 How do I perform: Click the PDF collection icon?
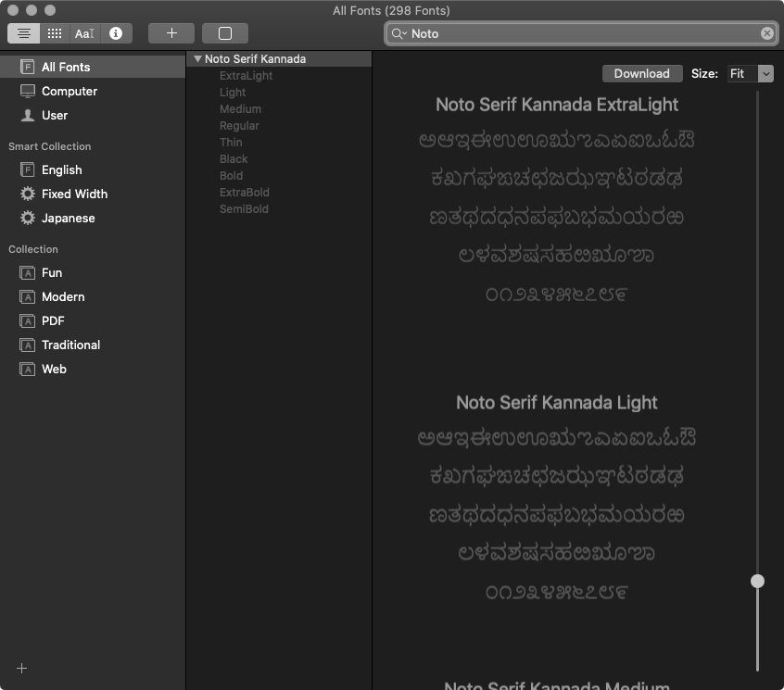pos(28,320)
